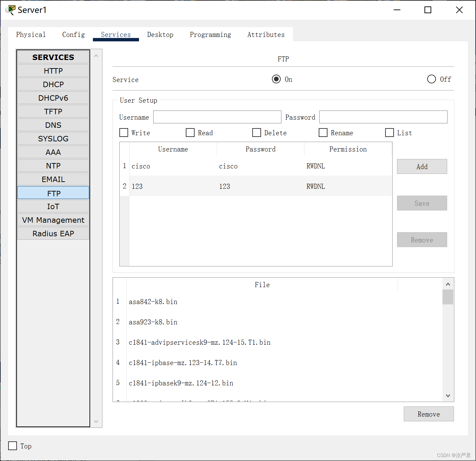Click row number 1 in user table
This screenshot has height=461, width=476.
tap(124, 166)
